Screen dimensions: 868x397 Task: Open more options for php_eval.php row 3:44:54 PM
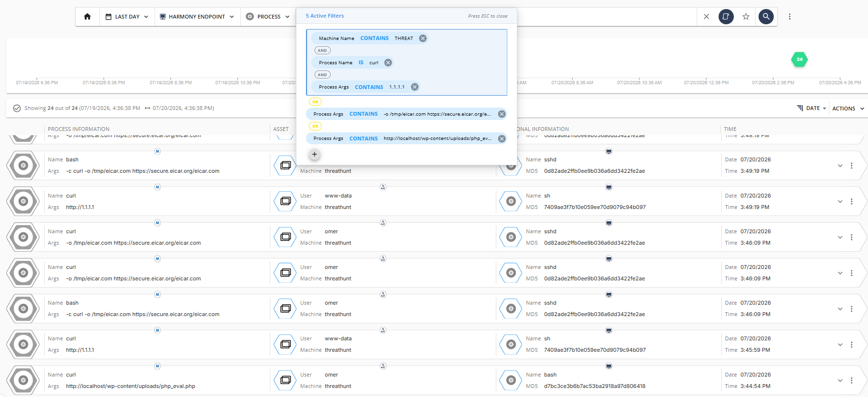pyautogui.click(x=851, y=380)
